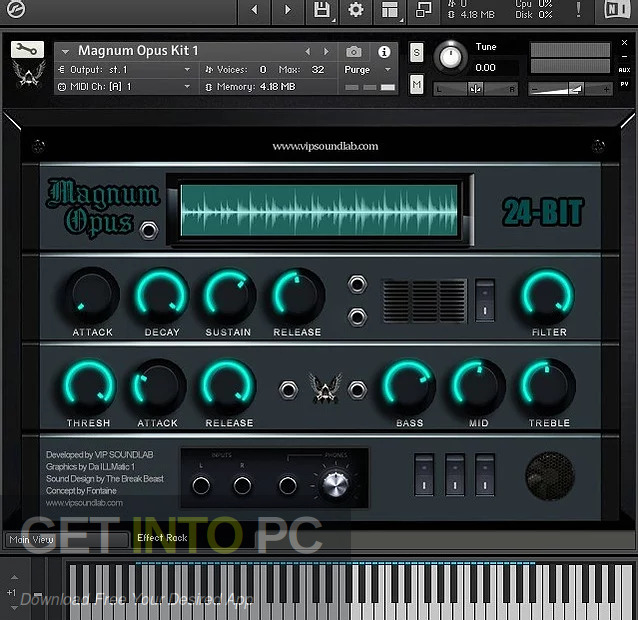Open the instrument name dropdown arrow
This screenshot has height=620, width=638.
(65, 52)
